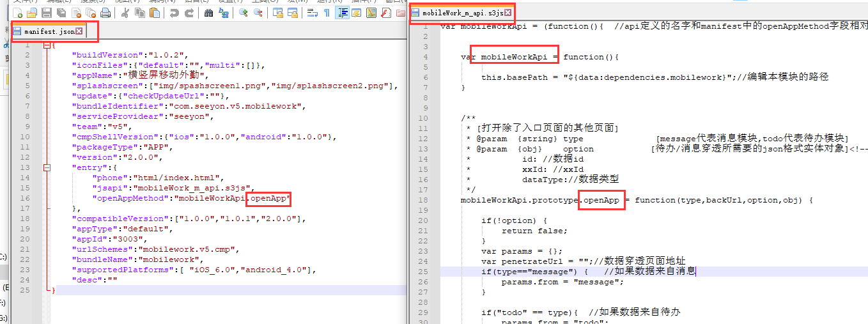Undo the last edit
Screen dimensions: 868x324
click(x=174, y=12)
